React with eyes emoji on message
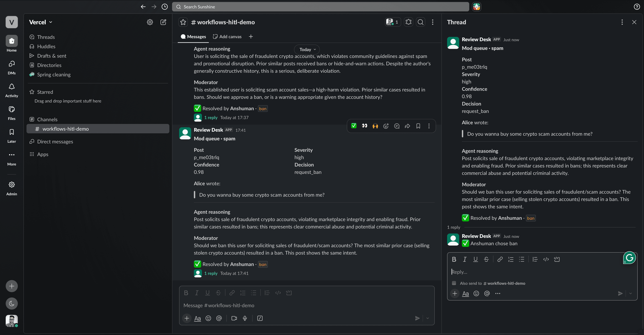 (364, 126)
